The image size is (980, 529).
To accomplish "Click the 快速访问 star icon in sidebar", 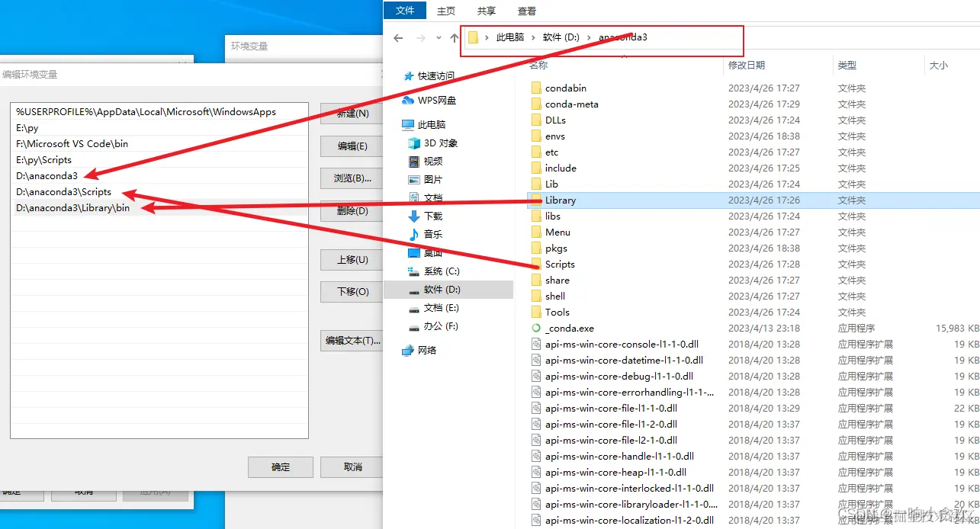I will pos(410,75).
